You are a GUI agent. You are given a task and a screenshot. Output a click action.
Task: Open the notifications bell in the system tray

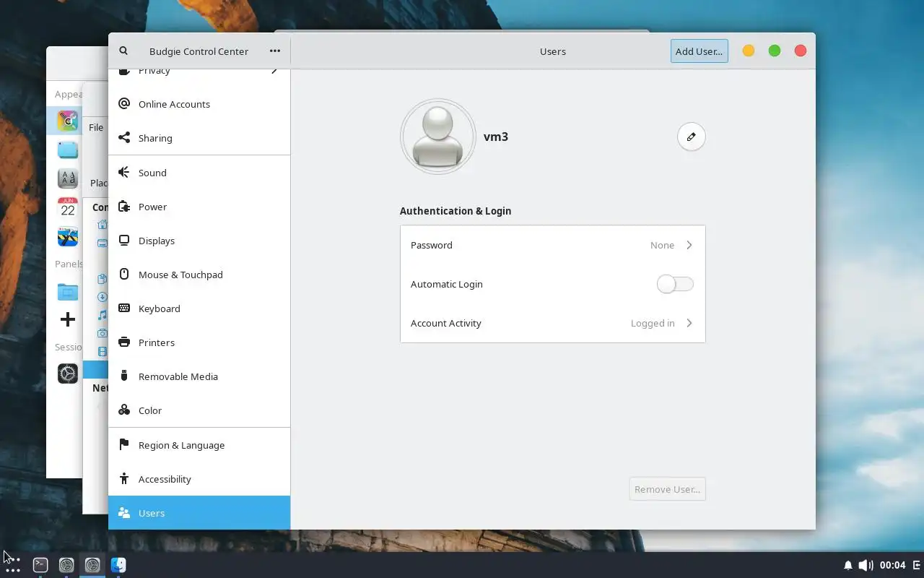pyautogui.click(x=848, y=565)
